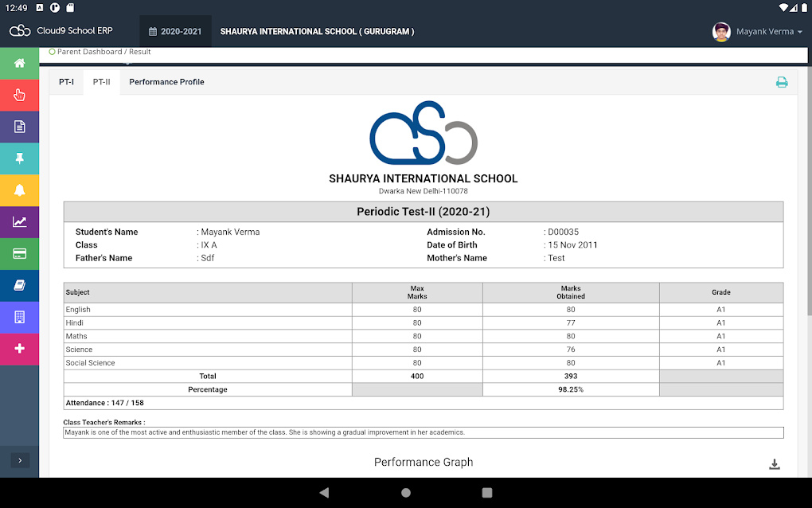The width and height of the screenshot is (812, 508).
Task: Select the hand-cursor attendance icon in sidebar
Action: pyautogui.click(x=19, y=95)
